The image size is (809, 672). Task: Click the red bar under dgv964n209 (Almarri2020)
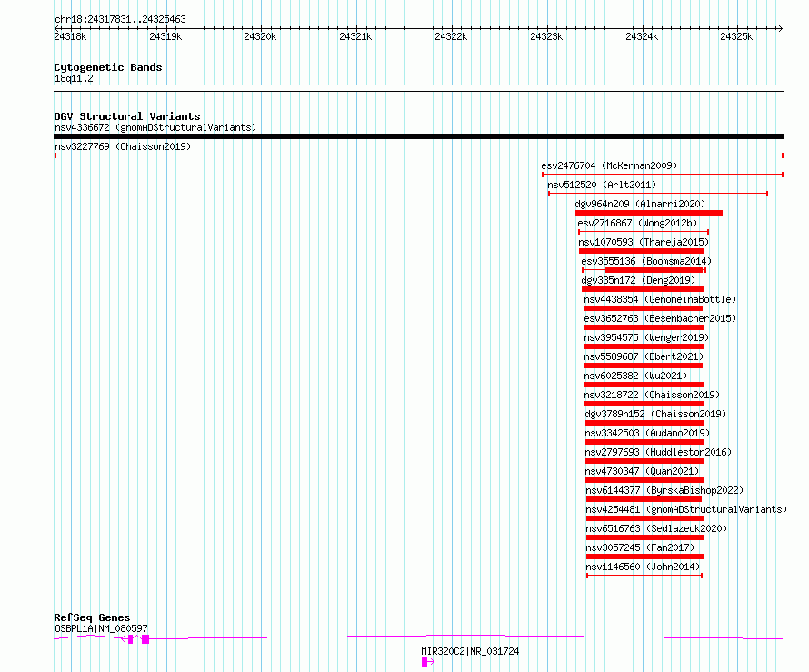click(x=649, y=213)
